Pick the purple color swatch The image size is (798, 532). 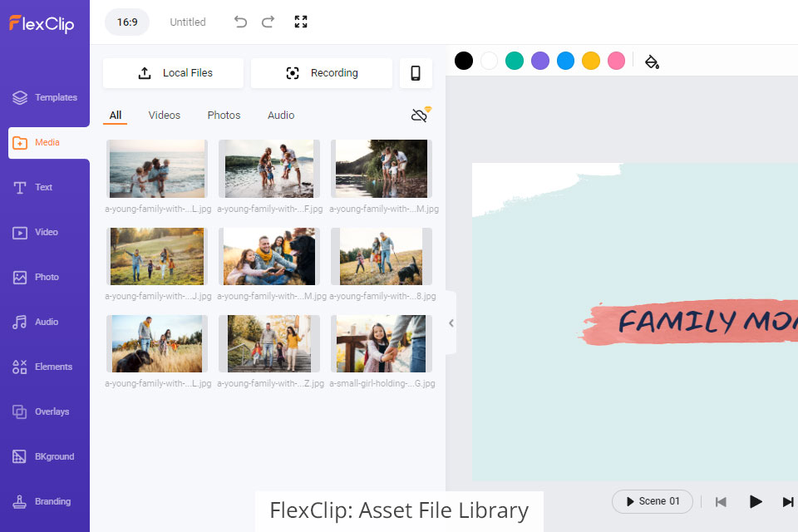click(x=540, y=61)
